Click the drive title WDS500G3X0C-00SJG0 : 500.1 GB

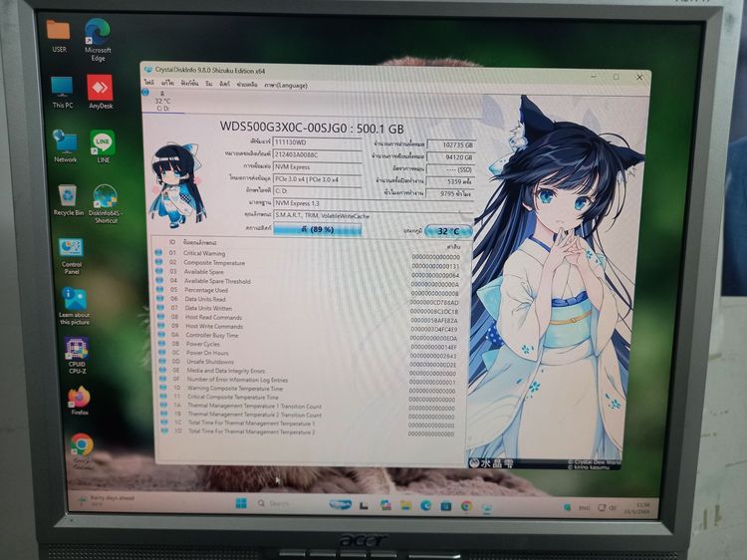click(x=312, y=128)
